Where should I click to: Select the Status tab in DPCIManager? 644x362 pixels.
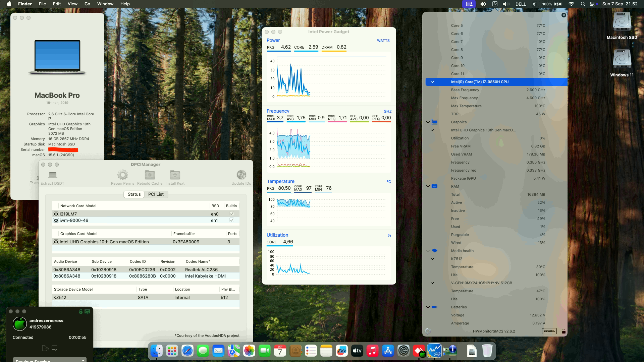pyautogui.click(x=134, y=194)
